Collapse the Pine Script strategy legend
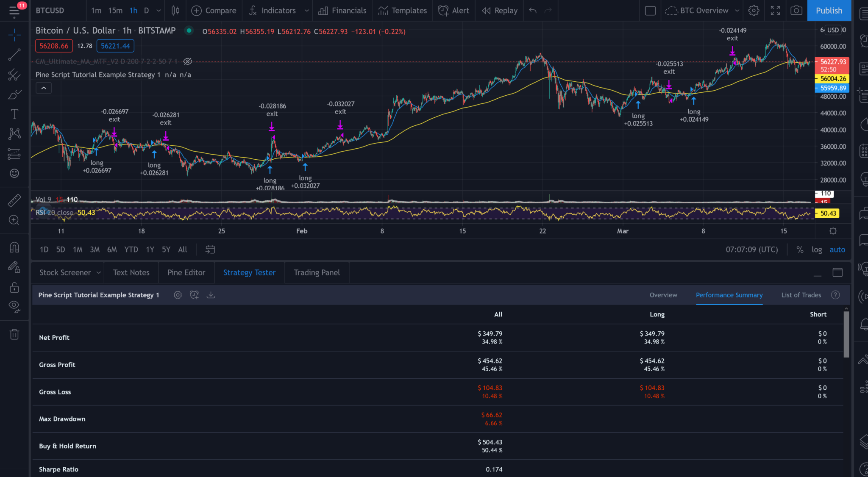This screenshot has height=477, width=868. pyautogui.click(x=43, y=88)
